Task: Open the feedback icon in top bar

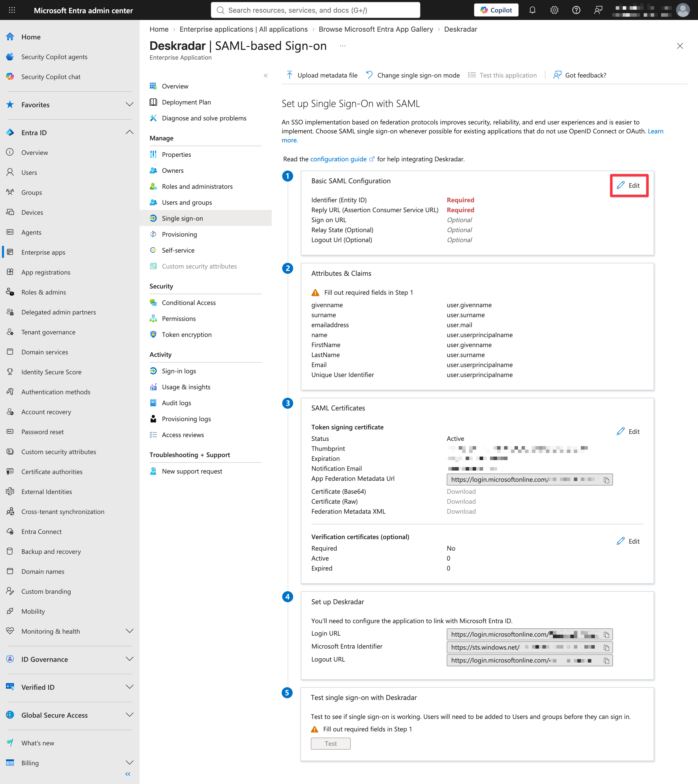Action: pyautogui.click(x=598, y=10)
